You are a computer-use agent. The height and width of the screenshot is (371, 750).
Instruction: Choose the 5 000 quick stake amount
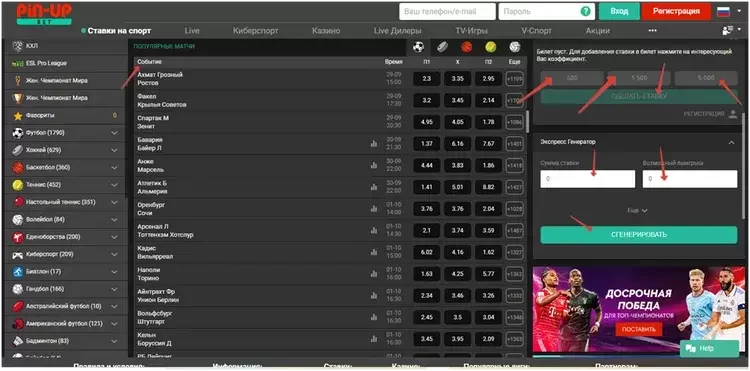pyautogui.click(x=706, y=77)
